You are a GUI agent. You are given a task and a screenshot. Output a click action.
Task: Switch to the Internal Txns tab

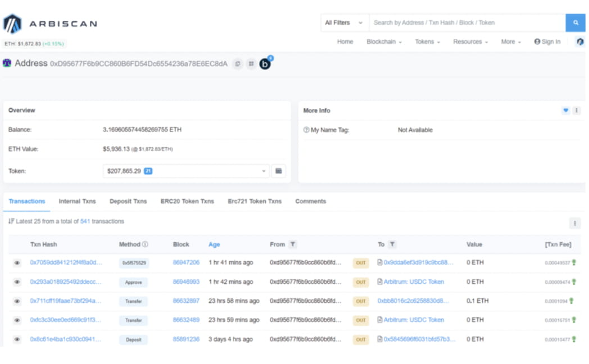tap(77, 201)
